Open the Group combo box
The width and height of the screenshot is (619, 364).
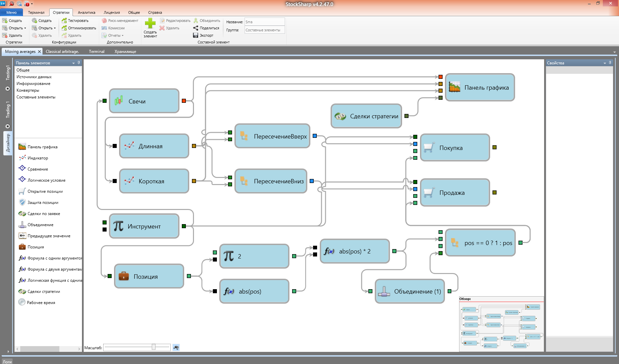click(264, 30)
